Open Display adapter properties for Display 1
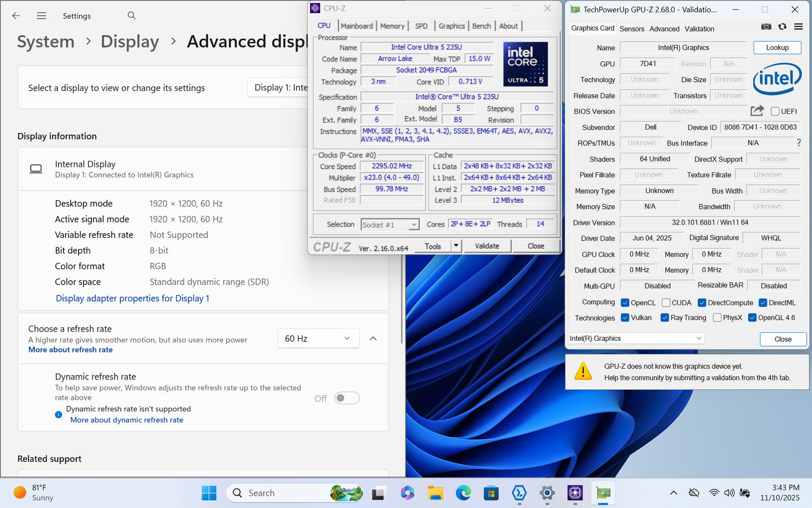Image resolution: width=812 pixels, height=508 pixels. 132,298
